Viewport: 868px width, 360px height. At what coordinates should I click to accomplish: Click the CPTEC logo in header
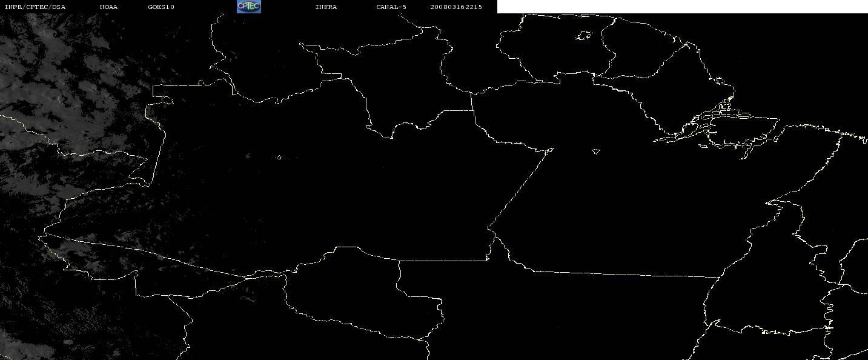(248, 7)
